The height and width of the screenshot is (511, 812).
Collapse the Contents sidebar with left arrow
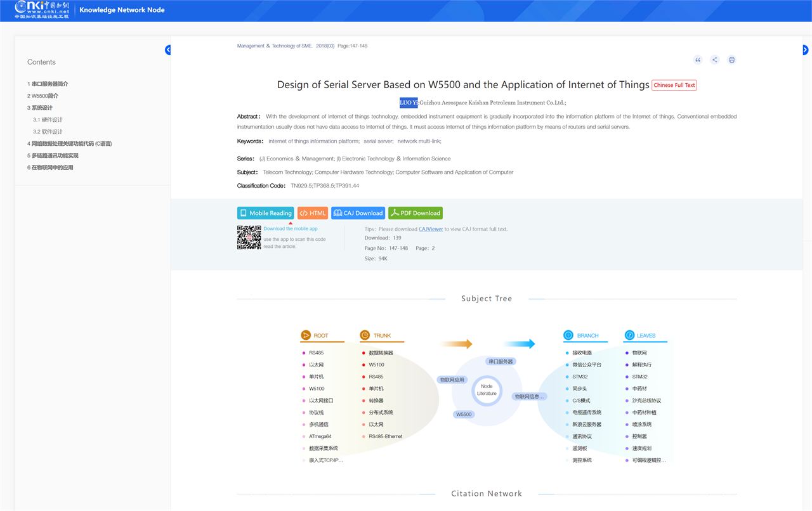click(x=168, y=50)
